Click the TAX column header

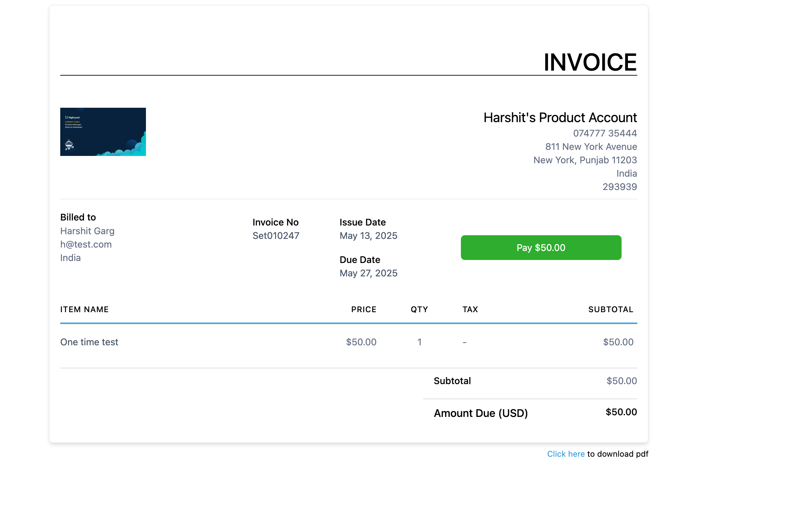[470, 309]
